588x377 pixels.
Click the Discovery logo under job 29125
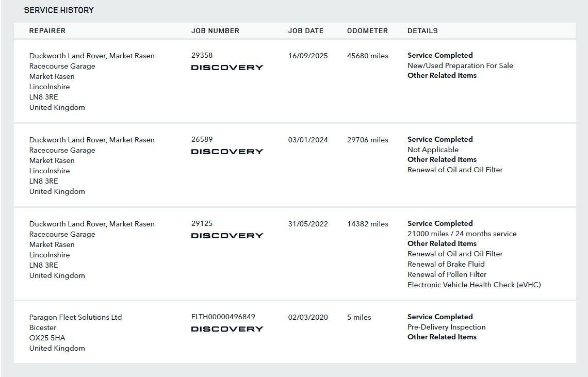[x=227, y=235]
